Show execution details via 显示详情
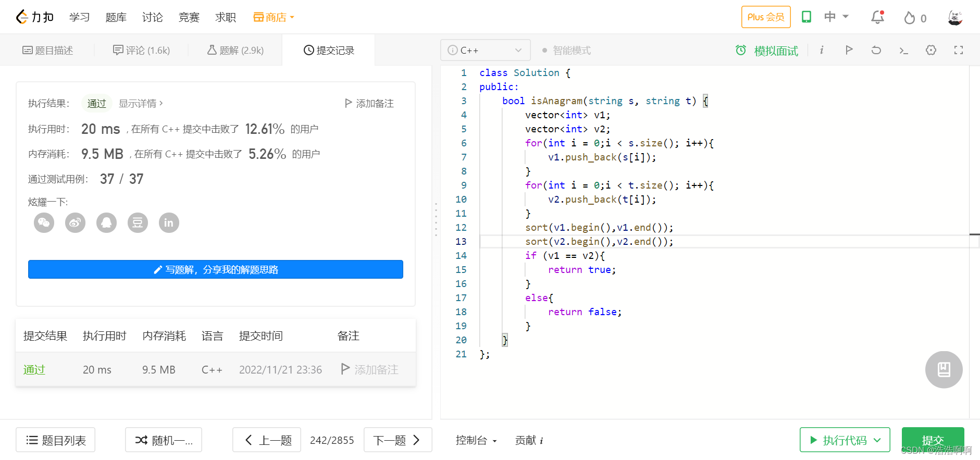 (141, 103)
